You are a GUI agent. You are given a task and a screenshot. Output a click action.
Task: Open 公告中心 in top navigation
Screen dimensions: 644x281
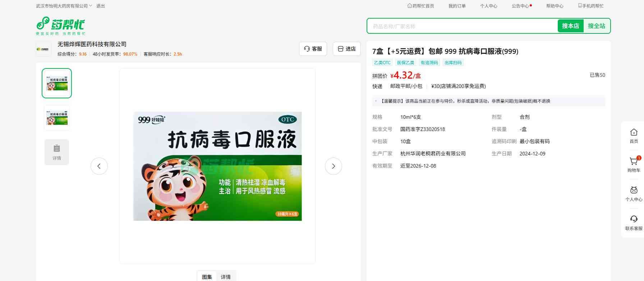coord(520,6)
